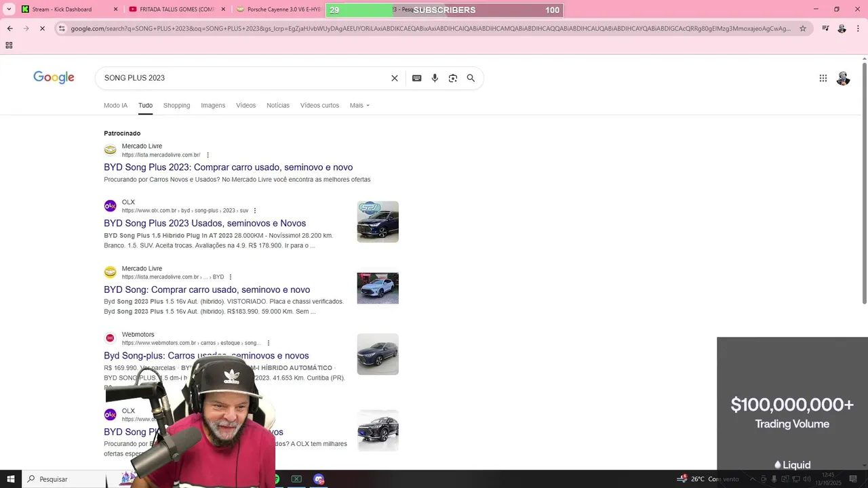
Task: Close the Kick Dashboard tab
Action: [x=115, y=9]
